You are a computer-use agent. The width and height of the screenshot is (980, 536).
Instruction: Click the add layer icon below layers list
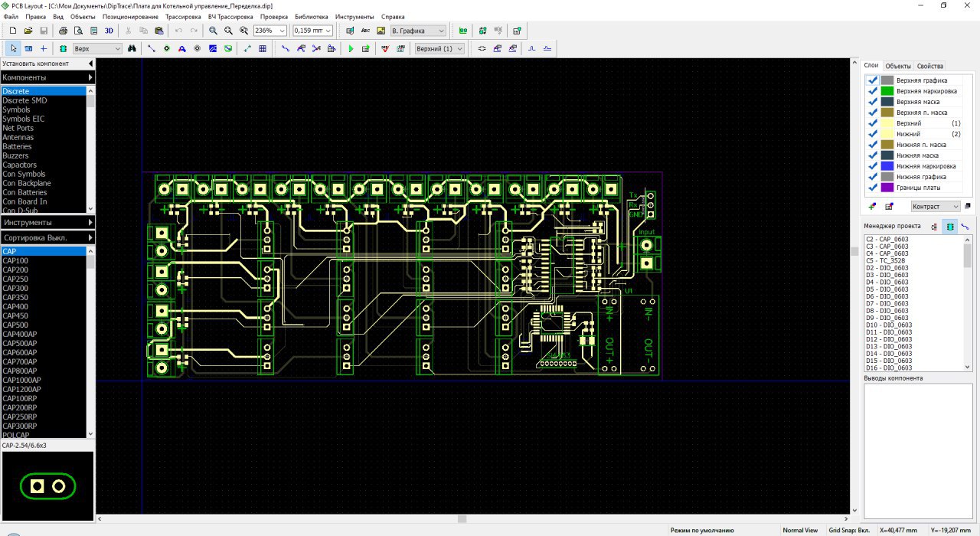point(874,206)
